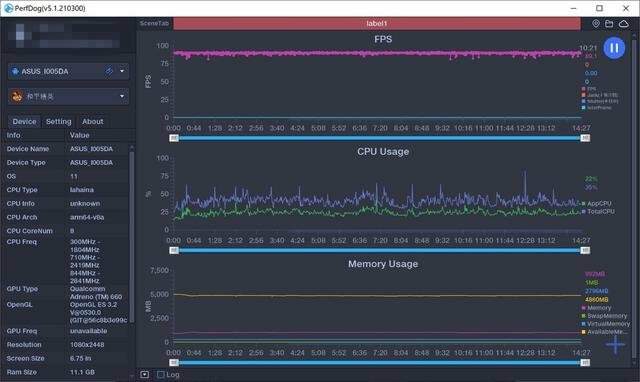Click the PerfDog logo in the title bar
Screen dimensions: 640x382
coord(8,8)
